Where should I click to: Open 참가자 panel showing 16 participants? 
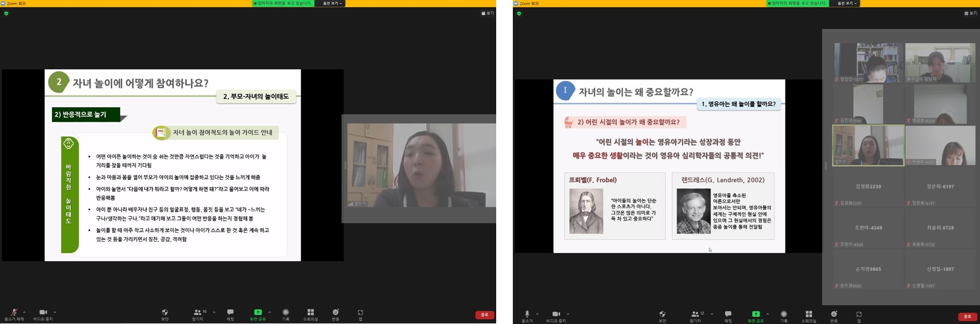click(x=199, y=313)
